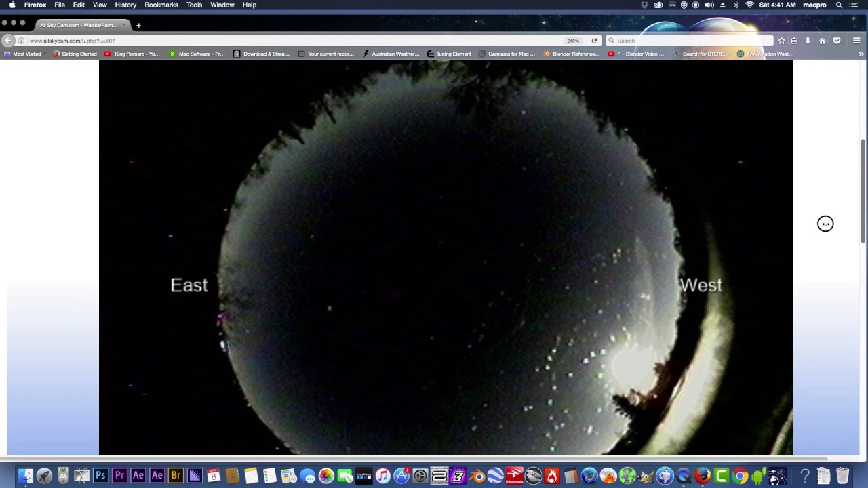Open GoPro app from the dock
Screen dimensions: 868x488
tap(363, 476)
